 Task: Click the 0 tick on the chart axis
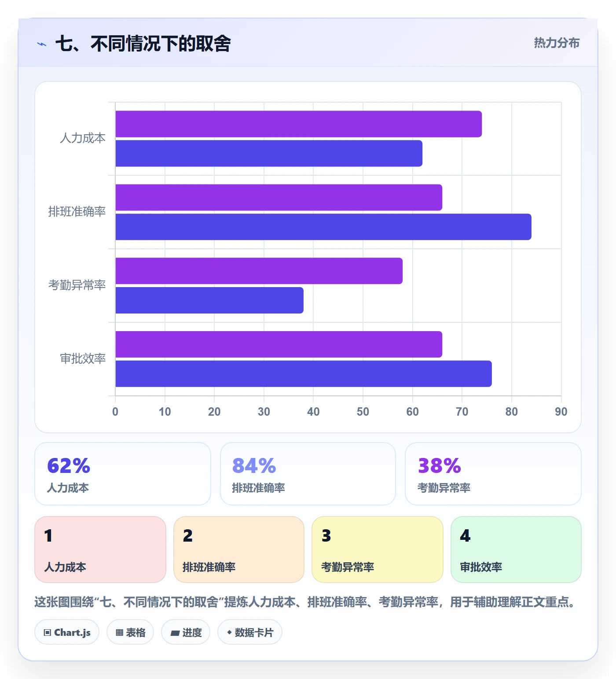click(115, 412)
